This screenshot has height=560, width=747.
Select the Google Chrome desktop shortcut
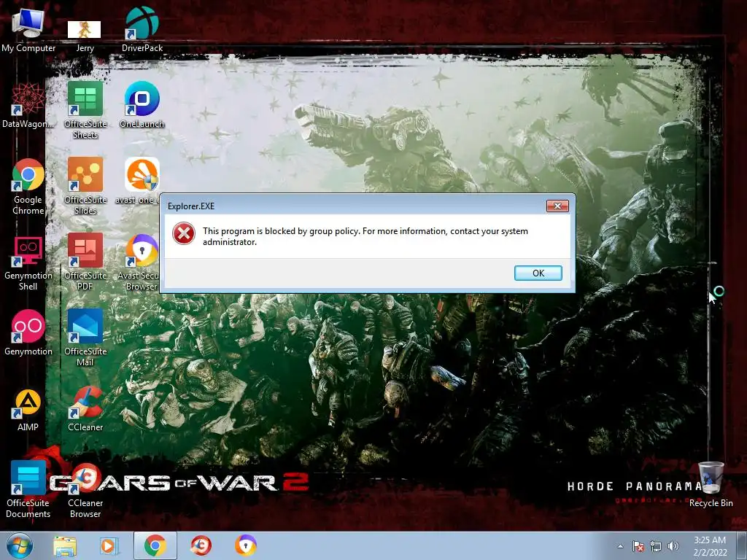pos(28,187)
